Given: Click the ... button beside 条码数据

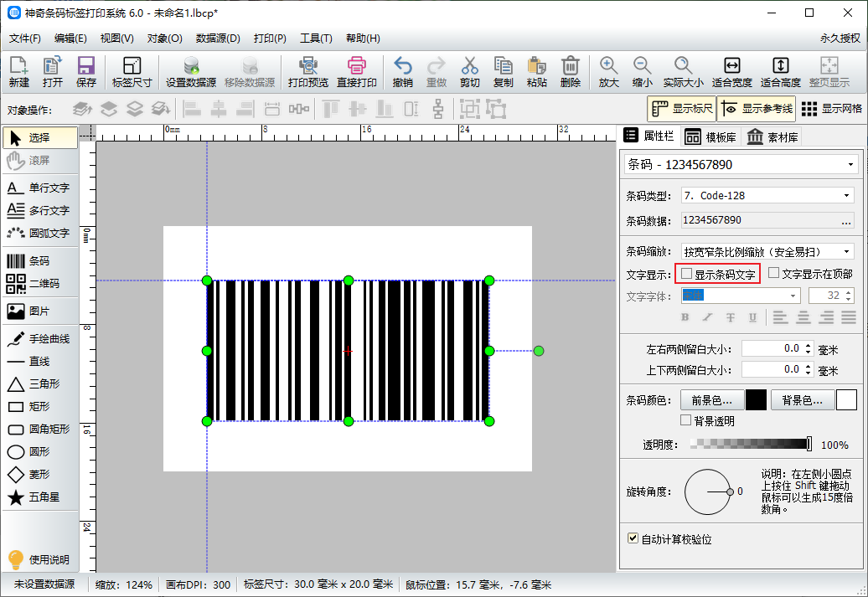Looking at the screenshot, I should pyautogui.click(x=846, y=221).
